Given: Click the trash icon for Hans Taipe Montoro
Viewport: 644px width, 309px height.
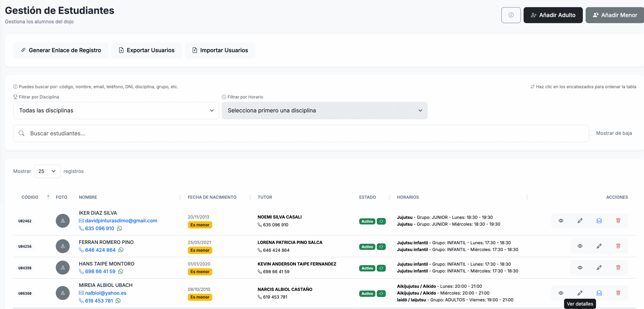Looking at the screenshot, I should [x=618, y=267].
